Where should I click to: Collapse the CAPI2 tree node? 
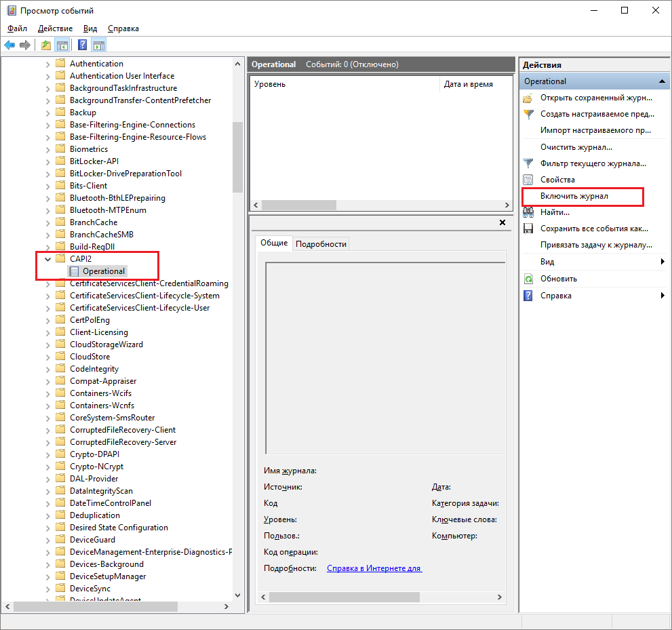point(47,259)
